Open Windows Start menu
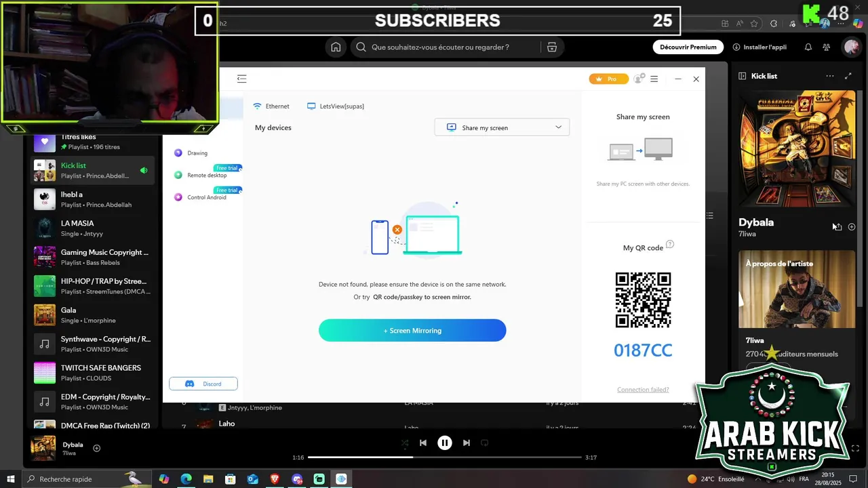This screenshot has height=488, width=868. [x=11, y=479]
